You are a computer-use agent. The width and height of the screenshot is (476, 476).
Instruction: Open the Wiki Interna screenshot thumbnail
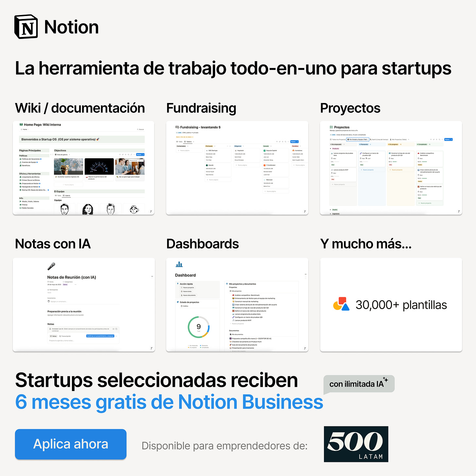coord(83,168)
